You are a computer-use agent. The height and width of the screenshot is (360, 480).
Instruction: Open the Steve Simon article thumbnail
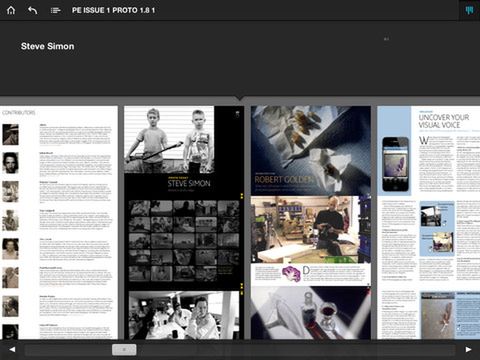pos(184,223)
